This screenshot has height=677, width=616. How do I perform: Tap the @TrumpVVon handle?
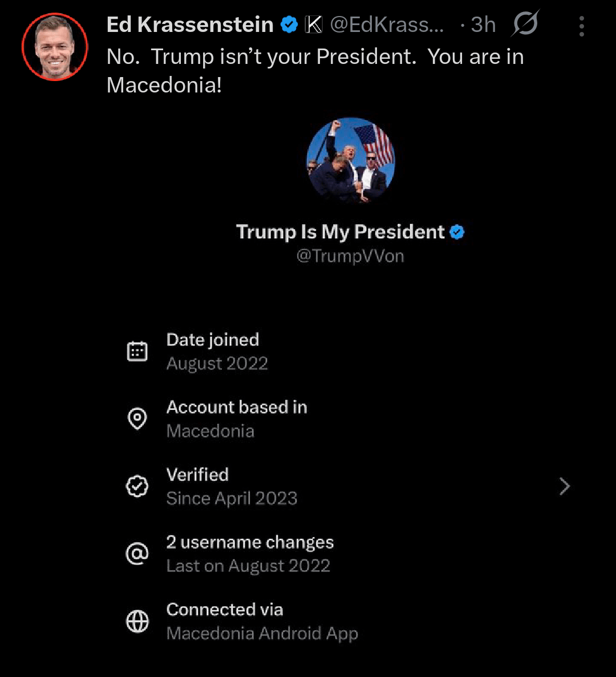[350, 256]
